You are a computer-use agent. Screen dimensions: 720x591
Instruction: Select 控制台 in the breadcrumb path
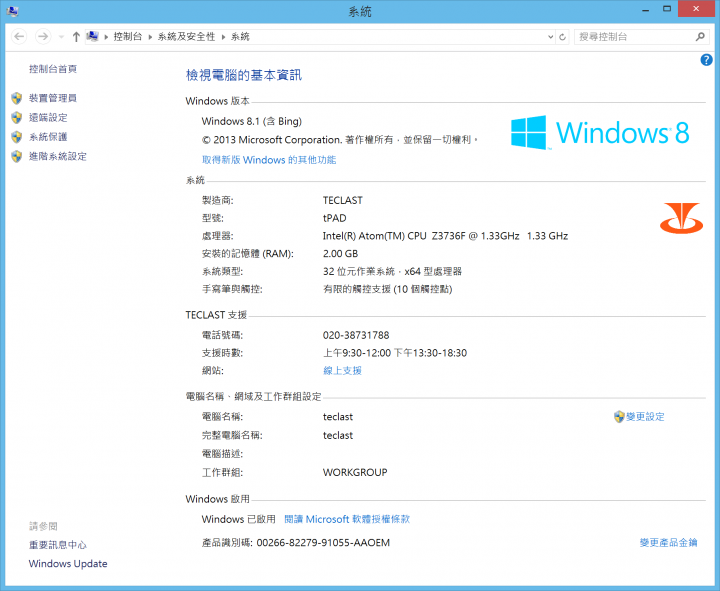(128, 37)
